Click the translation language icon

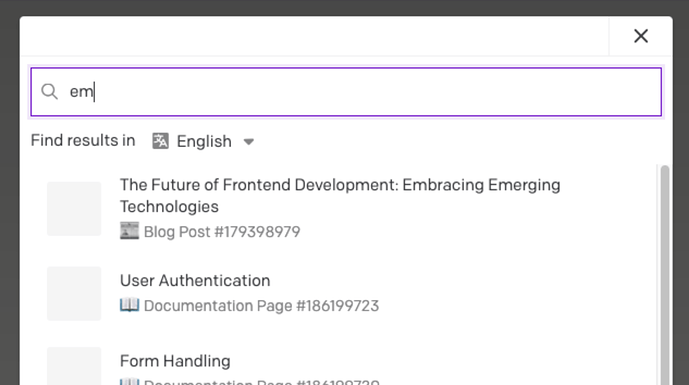click(x=160, y=141)
